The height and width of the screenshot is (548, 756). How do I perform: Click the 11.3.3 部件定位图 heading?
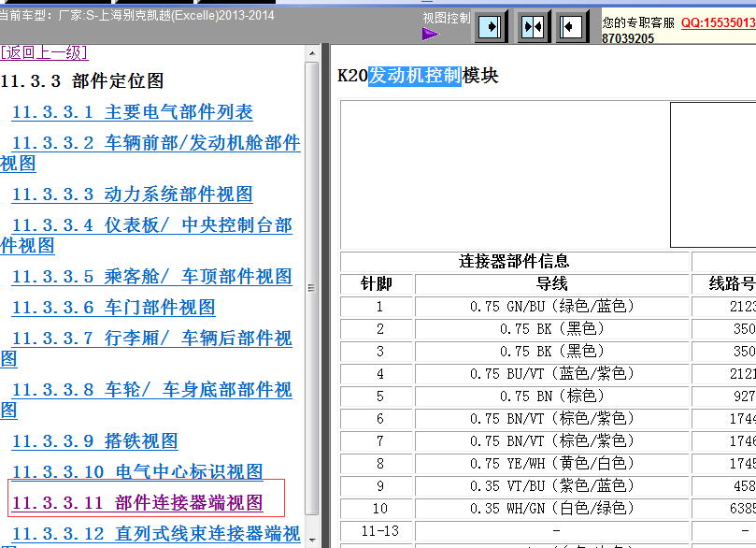click(x=82, y=81)
